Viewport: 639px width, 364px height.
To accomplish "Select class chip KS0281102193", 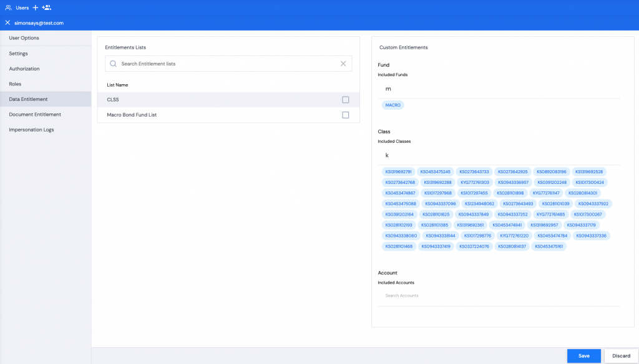I will click(399, 225).
